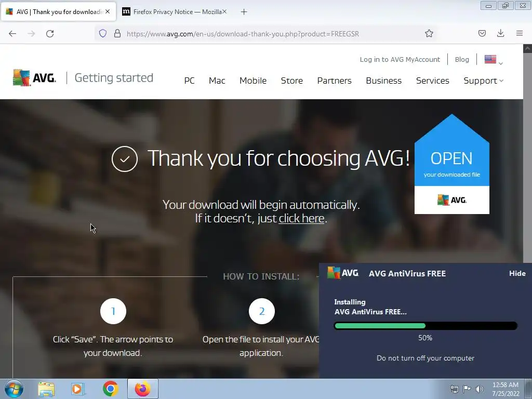
Task: Click the blue OPEN your downloaded file badge
Action: coord(451,164)
